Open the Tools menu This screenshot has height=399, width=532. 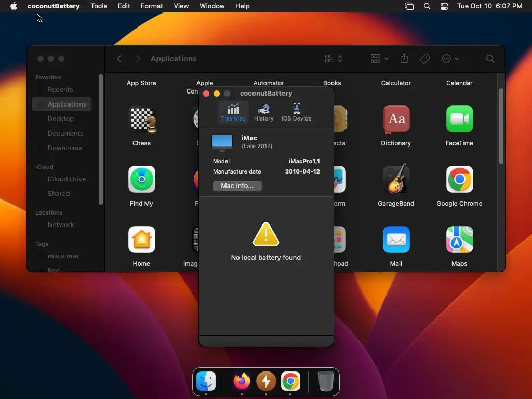99,6
